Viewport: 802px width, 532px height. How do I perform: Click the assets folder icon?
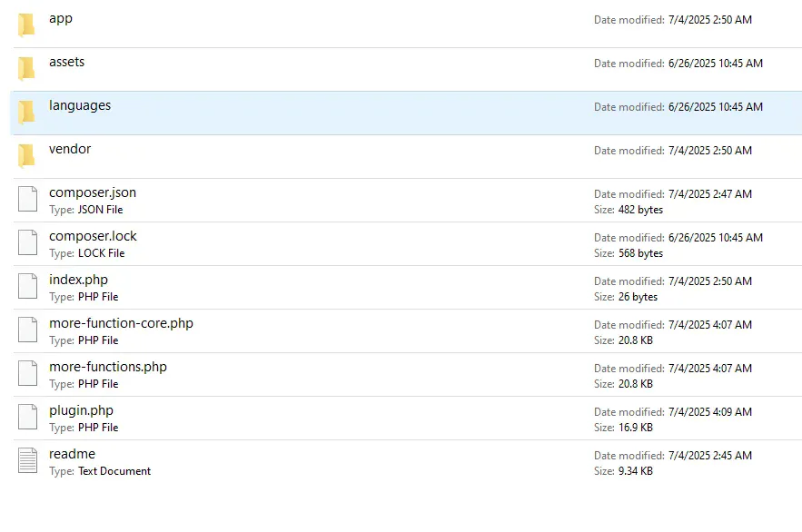click(27, 69)
